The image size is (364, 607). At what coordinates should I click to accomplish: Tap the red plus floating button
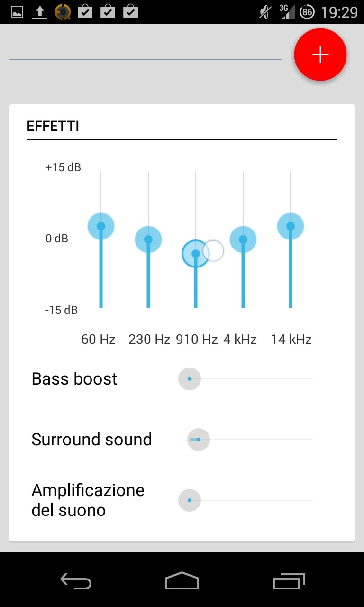point(320,55)
